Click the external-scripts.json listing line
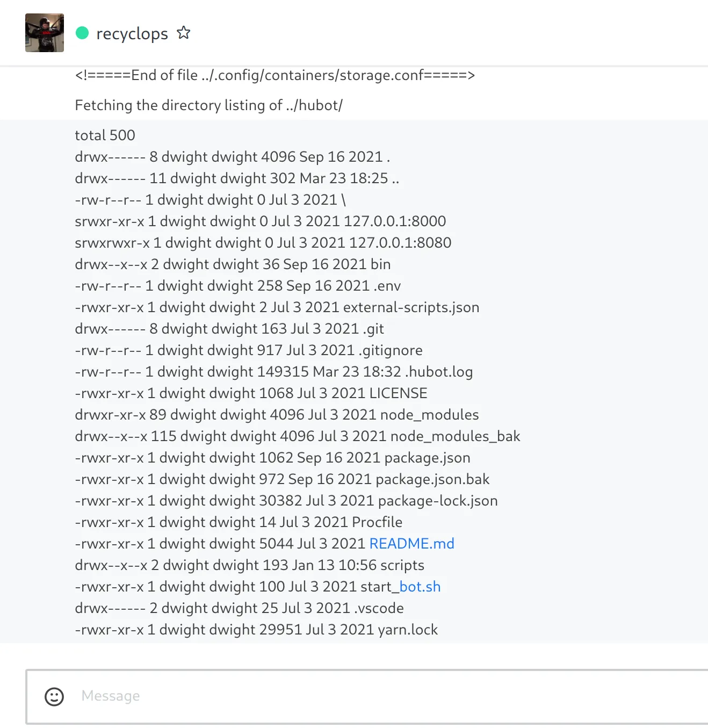Viewport: 708px width, 728px height. tap(277, 307)
